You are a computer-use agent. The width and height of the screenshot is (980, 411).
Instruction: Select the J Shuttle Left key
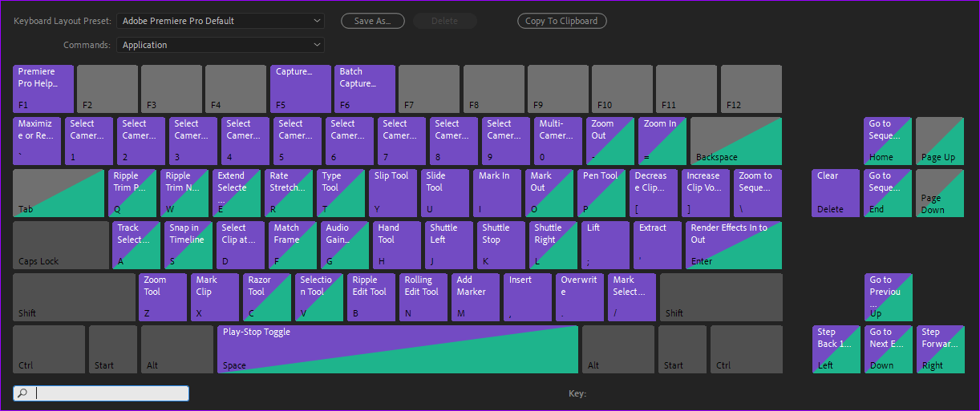coord(449,245)
